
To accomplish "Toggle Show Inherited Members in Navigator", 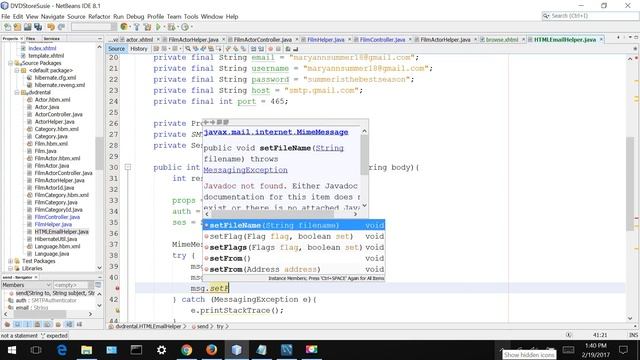I will click(x=7, y=324).
